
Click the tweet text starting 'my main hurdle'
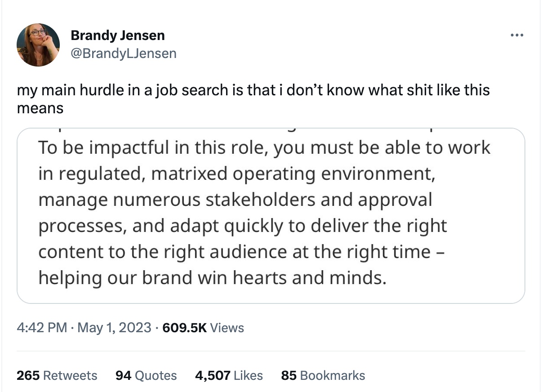[x=253, y=90]
